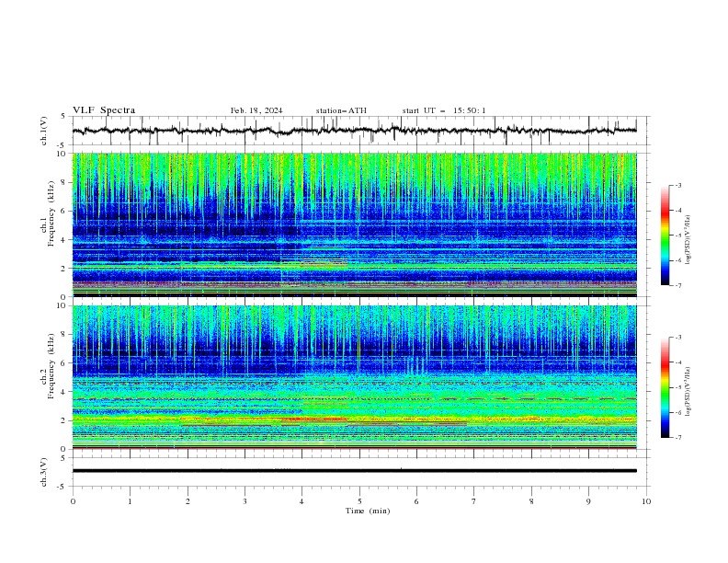This screenshot has height=563, width=728.
Task: Click the 'ch.1(V)' waveform axis label
Action: [x=44, y=131]
